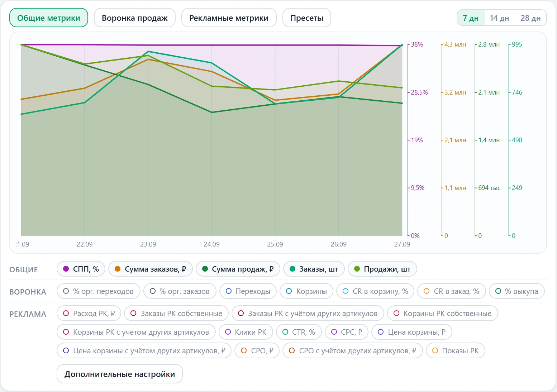The width and height of the screenshot is (557, 392).
Task: Open Дополнительные настройки
Action: pos(120,374)
